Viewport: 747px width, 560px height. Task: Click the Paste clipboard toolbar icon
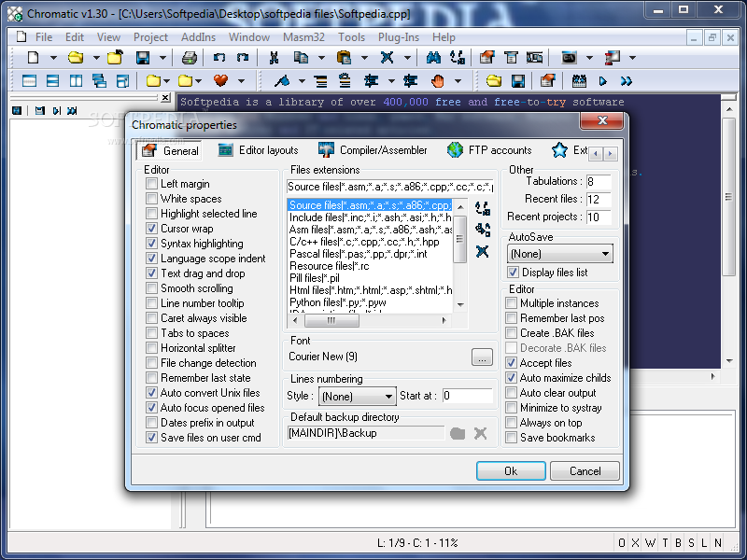pos(344,58)
